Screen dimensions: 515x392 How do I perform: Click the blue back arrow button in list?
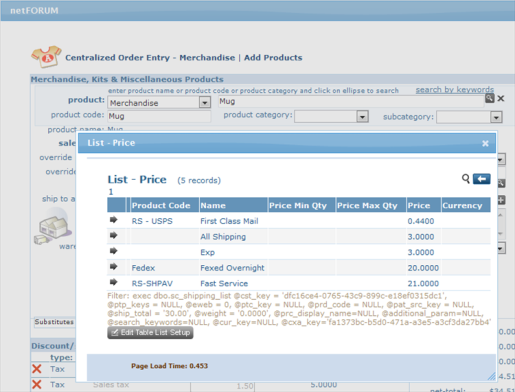tap(481, 179)
